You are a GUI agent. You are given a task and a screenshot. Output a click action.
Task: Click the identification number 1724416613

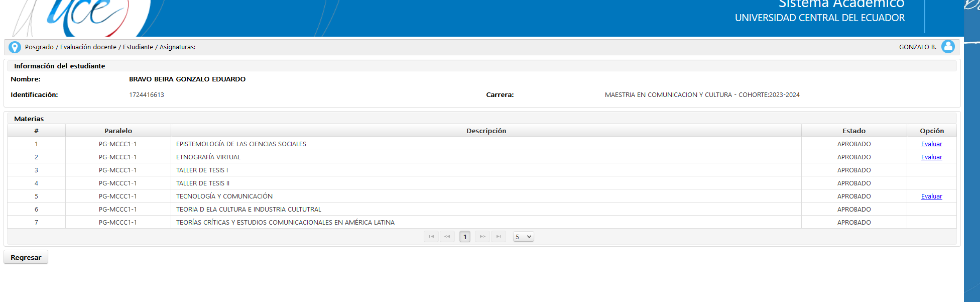pyautogui.click(x=147, y=95)
